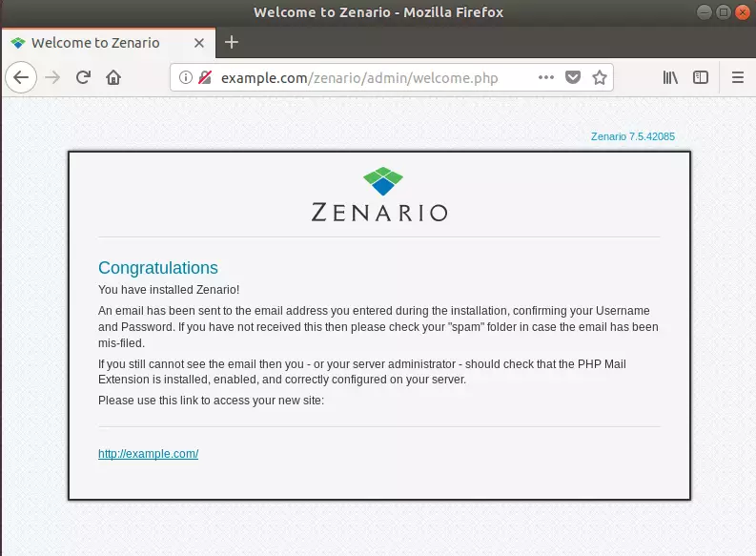The width and height of the screenshot is (756, 556).
Task: Show site information icon in address bar
Action: click(x=186, y=77)
